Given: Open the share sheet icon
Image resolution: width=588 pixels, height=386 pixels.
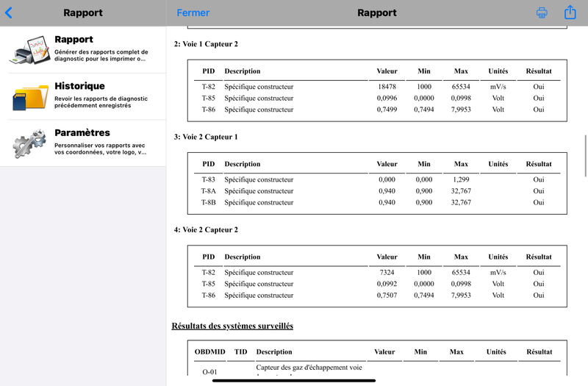Looking at the screenshot, I should (570, 12).
